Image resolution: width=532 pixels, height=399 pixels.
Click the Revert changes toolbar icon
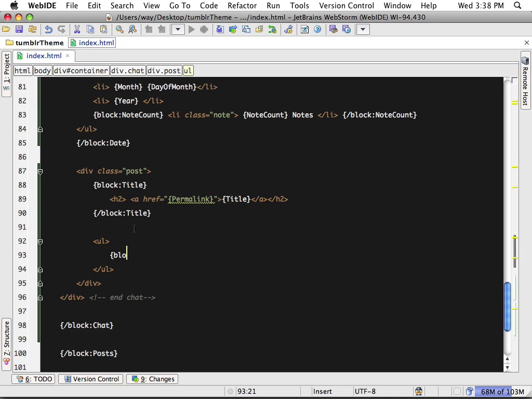point(272,30)
